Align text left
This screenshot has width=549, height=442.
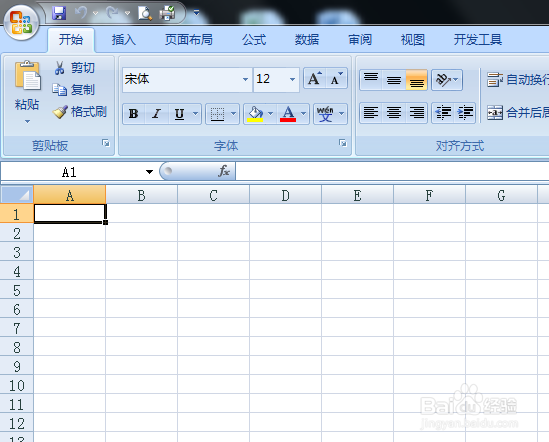371,113
